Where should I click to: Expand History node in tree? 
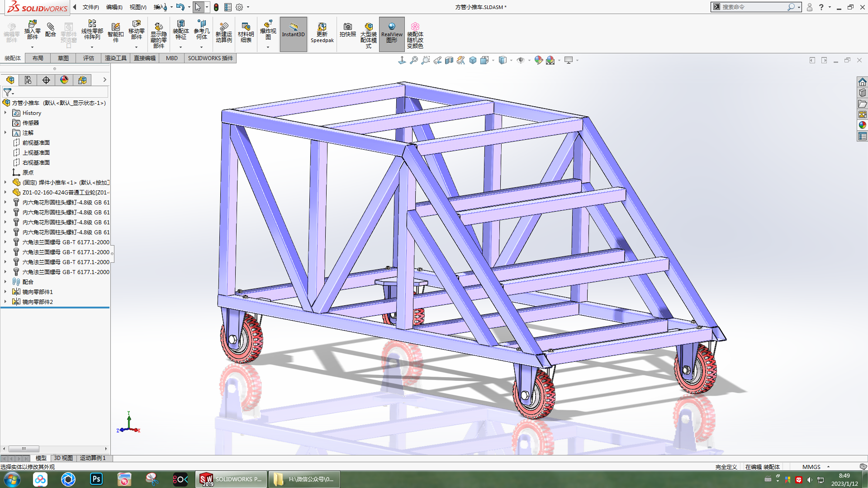(x=5, y=113)
